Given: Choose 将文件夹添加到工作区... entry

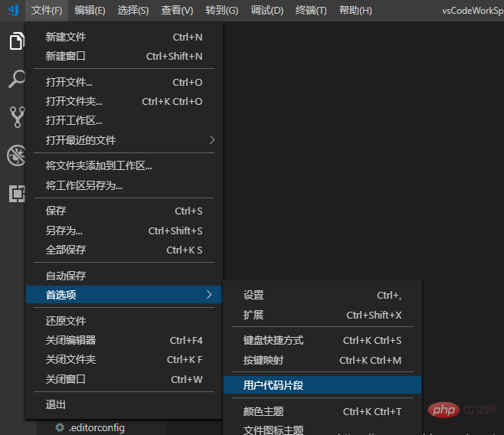Looking at the screenshot, I should 124,165.
